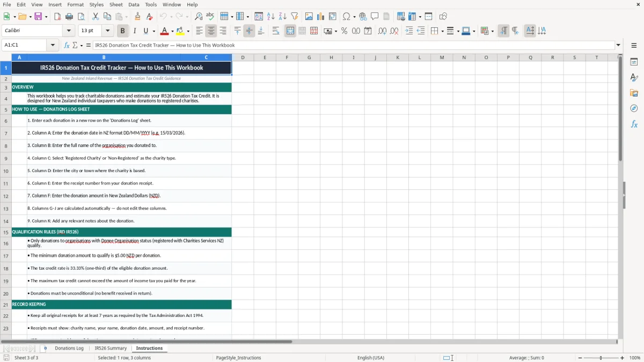Click the 100% zoom level
This screenshot has height=362, width=644.
[x=635, y=358]
